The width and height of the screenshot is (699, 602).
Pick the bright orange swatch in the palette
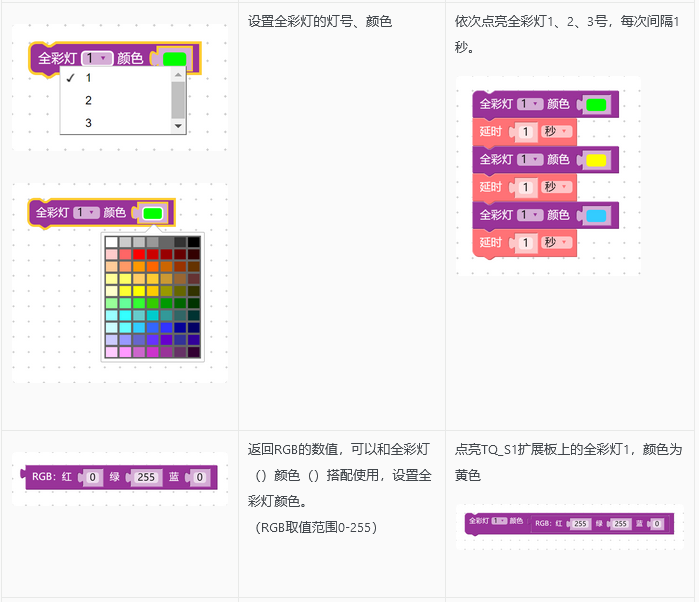tap(139, 267)
